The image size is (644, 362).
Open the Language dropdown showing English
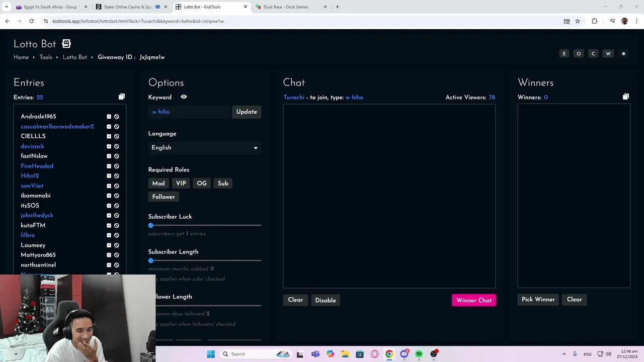point(205,148)
